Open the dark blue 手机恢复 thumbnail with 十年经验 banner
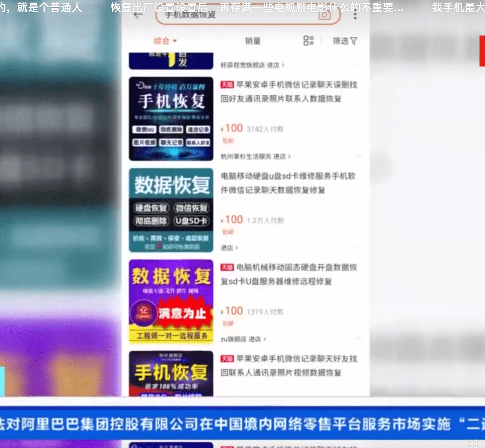Image resolution: width=485 pixels, height=448 pixels. tap(171, 119)
